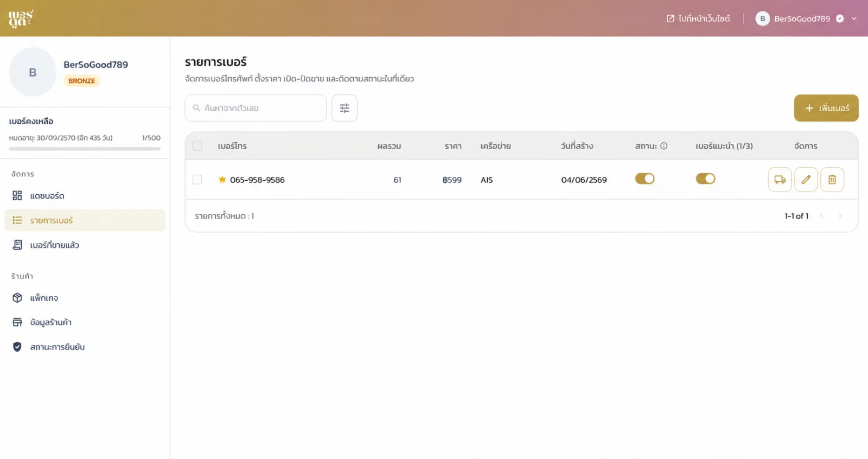Click the info icon next to สถานะ
The width and height of the screenshot is (868, 459).
point(663,146)
